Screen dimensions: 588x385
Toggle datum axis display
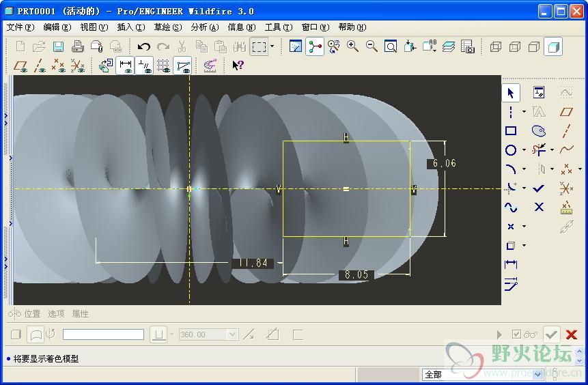pyautogui.click(x=40, y=66)
